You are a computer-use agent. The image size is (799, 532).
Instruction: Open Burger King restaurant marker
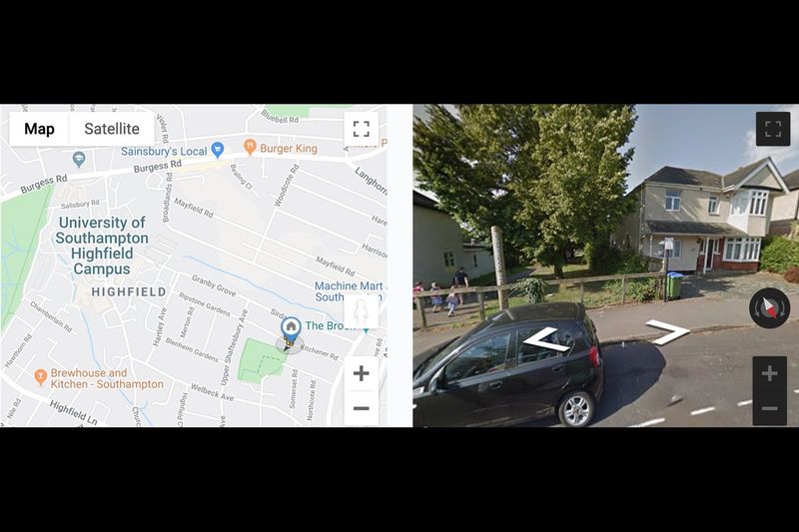pyautogui.click(x=250, y=147)
